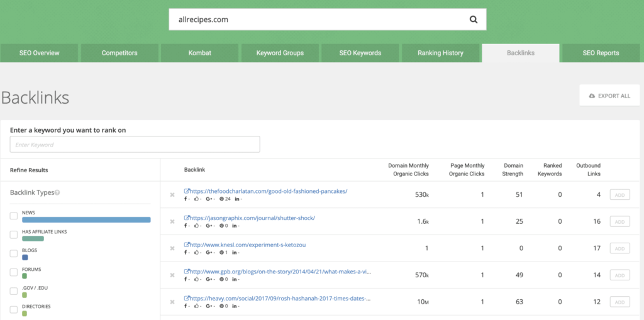Click the Backlink Types help icon

(x=57, y=192)
